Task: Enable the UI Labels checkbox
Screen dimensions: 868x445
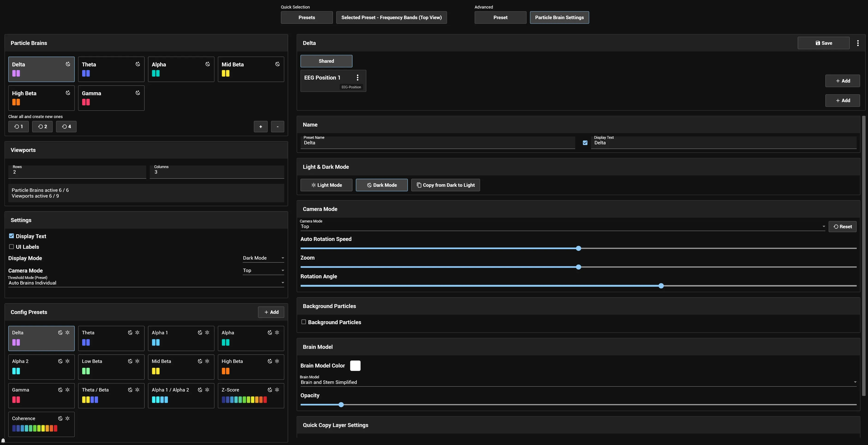Action: click(x=12, y=247)
